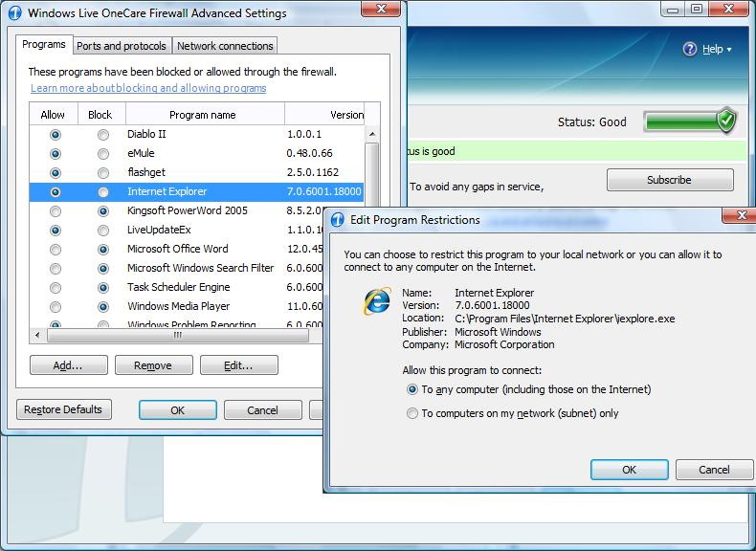Viewport: 756px width, 551px height.
Task: Block LiveUpdateEx in the program list
Action: click(102, 231)
